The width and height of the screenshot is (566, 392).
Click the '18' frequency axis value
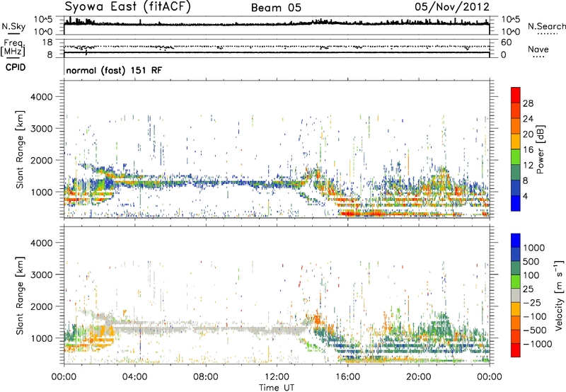coord(47,42)
